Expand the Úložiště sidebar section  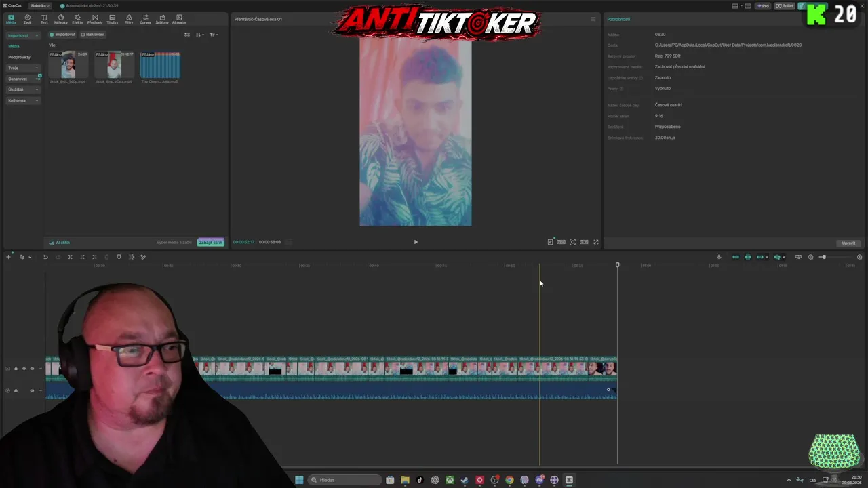tap(22, 89)
